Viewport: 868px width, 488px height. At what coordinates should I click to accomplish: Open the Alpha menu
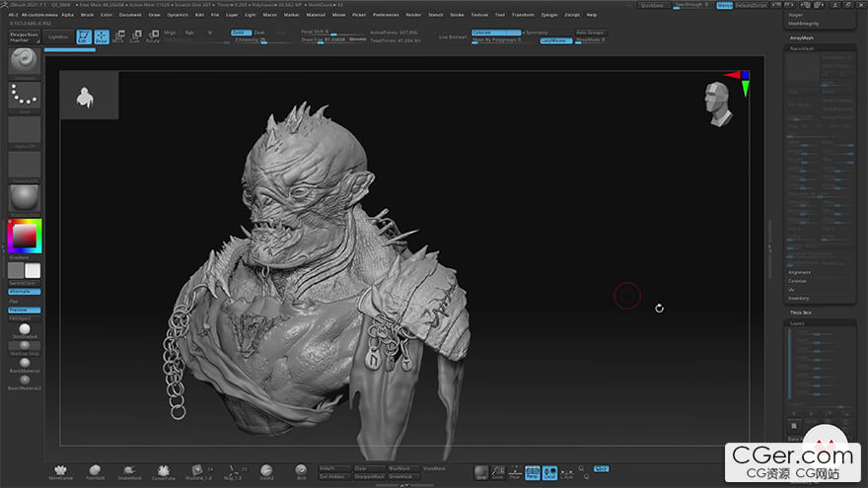click(67, 15)
